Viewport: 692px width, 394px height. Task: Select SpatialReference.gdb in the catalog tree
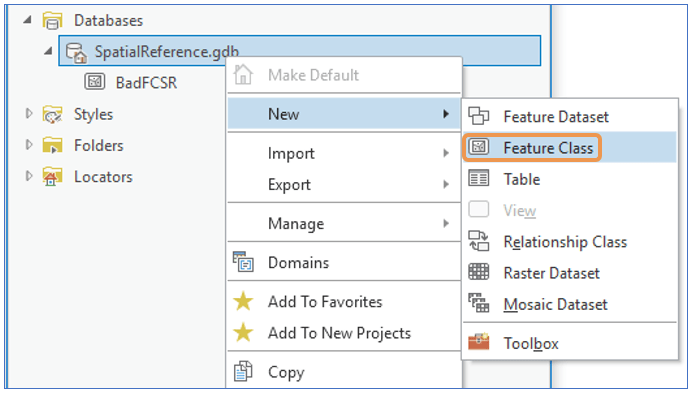[x=167, y=52]
